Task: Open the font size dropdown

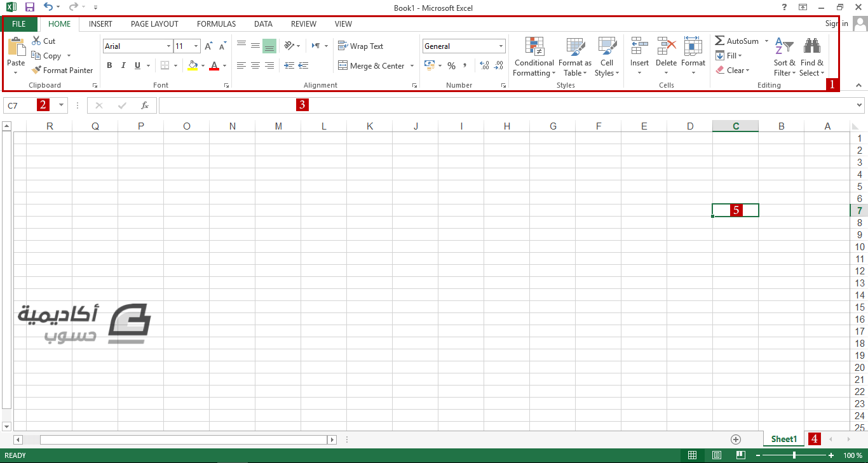Action: 196,46
